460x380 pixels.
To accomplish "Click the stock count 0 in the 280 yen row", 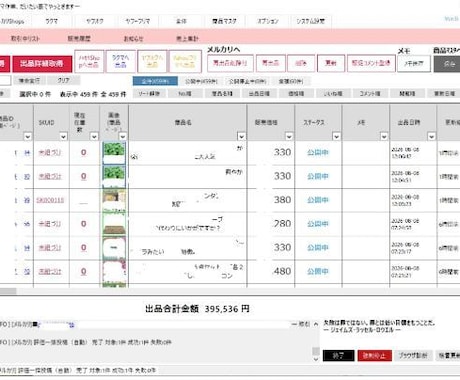I will click(84, 224).
